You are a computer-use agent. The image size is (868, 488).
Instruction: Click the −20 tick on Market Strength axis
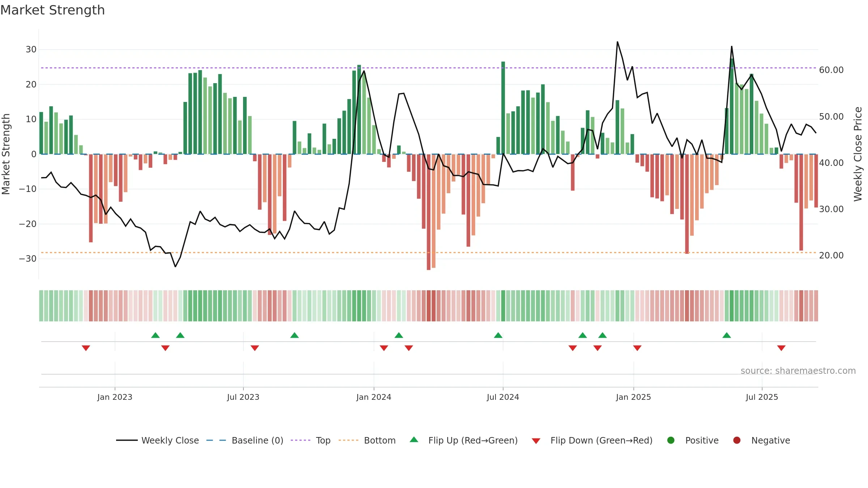[28, 224]
